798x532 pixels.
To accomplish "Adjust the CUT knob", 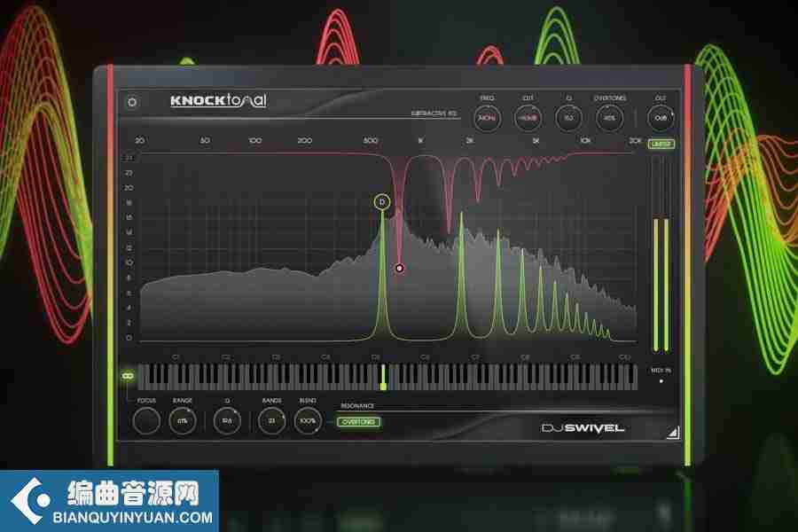I will (x=528, y=118).
